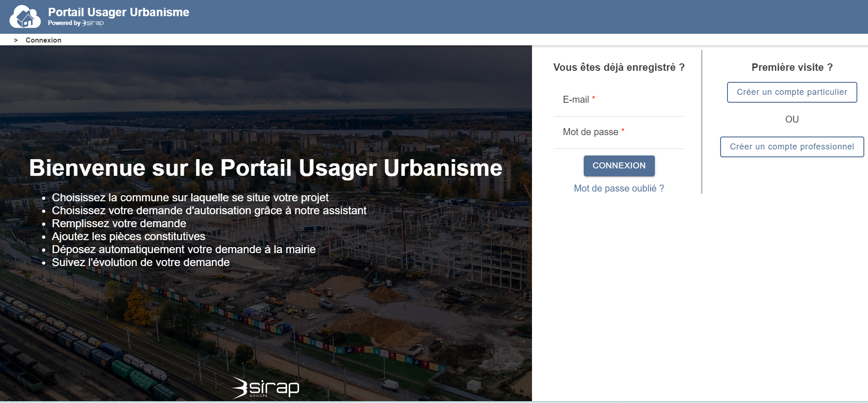This screenshot has width=868, height=403.
Task: Select Créer un compte professionnel
Action: [791, 147]
